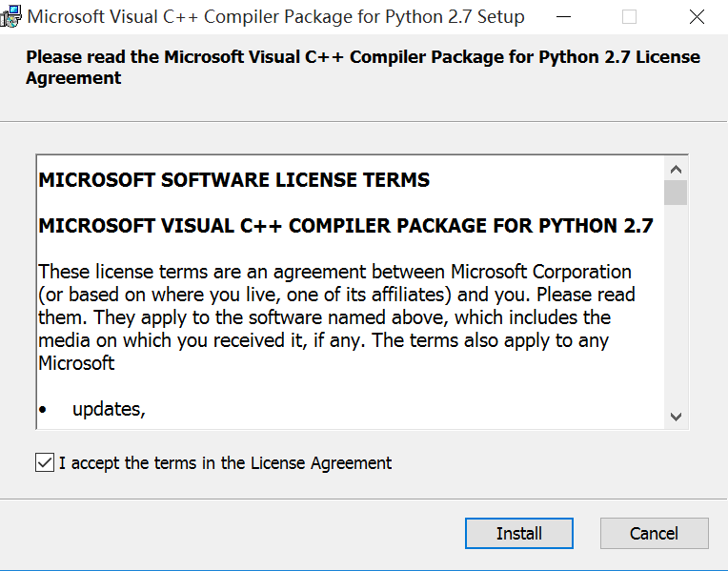Minimize the Setup window
Image resolution: width=728 pixels, height=571 pixels.
[564, 17]
